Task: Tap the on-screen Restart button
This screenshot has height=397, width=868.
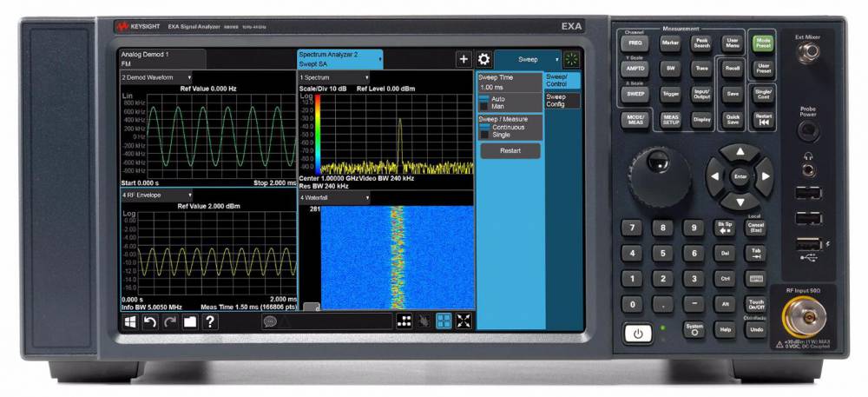Action: click(510, 150)
